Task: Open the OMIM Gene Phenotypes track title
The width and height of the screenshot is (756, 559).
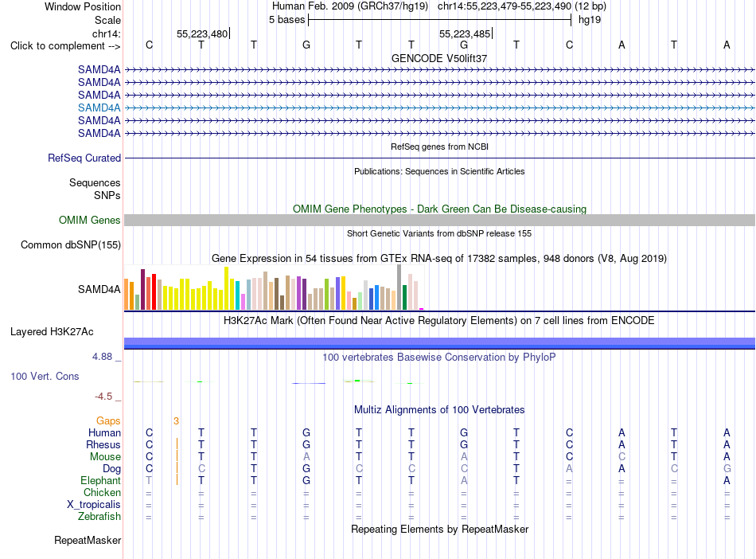Action: 439,209
